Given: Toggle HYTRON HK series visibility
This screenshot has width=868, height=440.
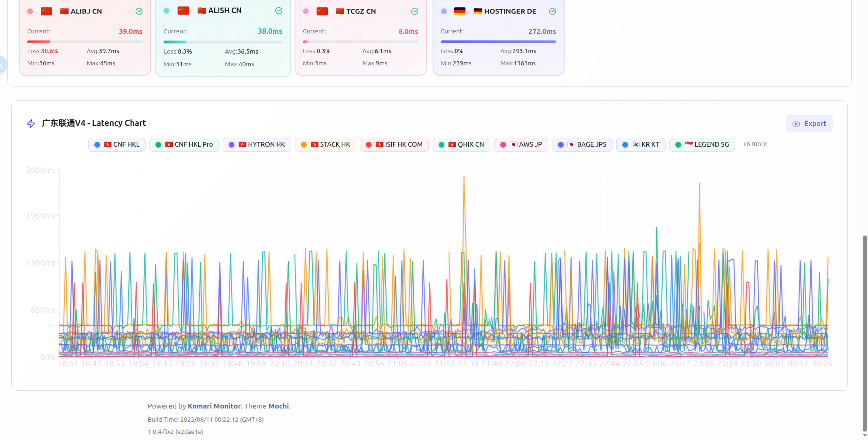Looking at the screenshot, I should pyautogui.click(x=257, y=145).
